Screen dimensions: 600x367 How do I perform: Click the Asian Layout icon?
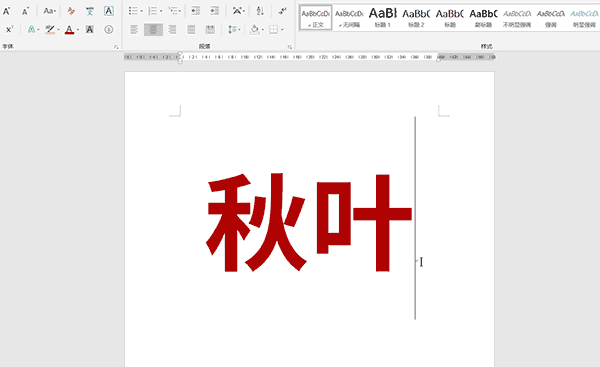(x=237, y=11)
